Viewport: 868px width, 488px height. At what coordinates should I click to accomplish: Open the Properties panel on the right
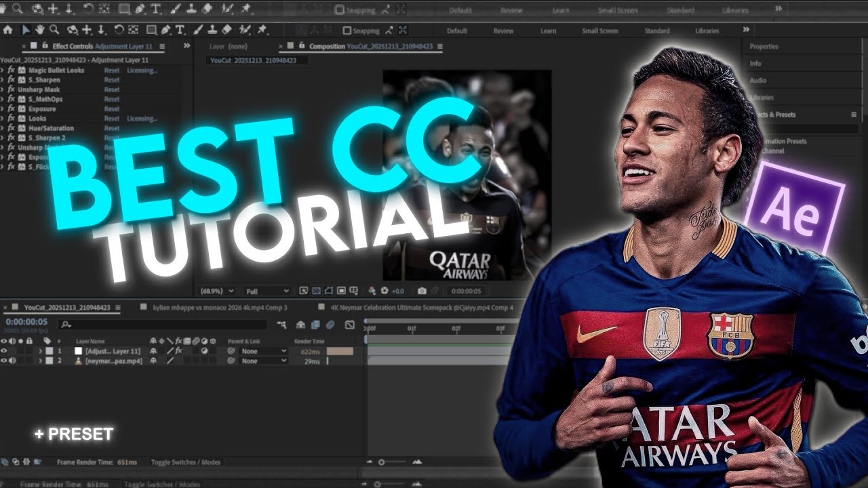(x=764, y=46)
